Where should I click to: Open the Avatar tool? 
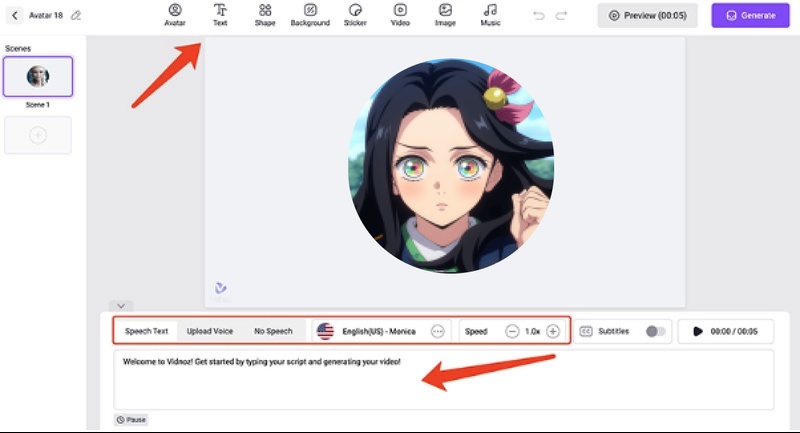click(x=175, y=15)
